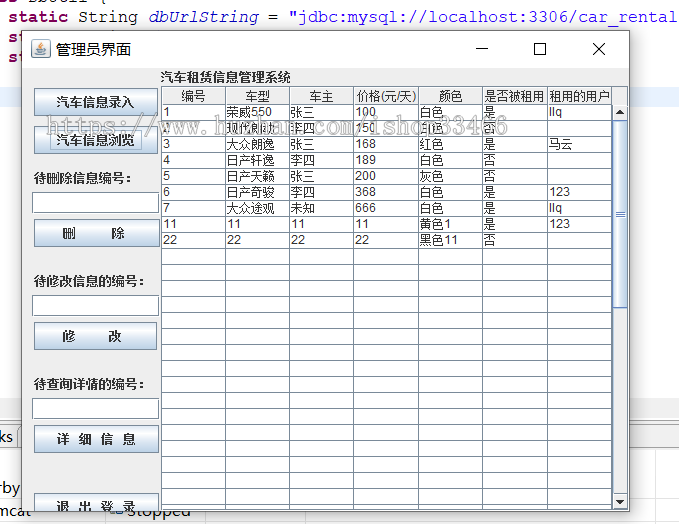Select the 123 renter cell in row 6
Image resolution: width=679 pixels, height=524 pixels.
(579, 192)
